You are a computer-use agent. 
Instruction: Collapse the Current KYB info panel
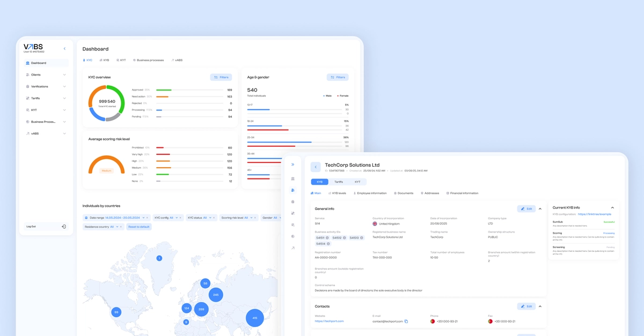click(612, 207)
